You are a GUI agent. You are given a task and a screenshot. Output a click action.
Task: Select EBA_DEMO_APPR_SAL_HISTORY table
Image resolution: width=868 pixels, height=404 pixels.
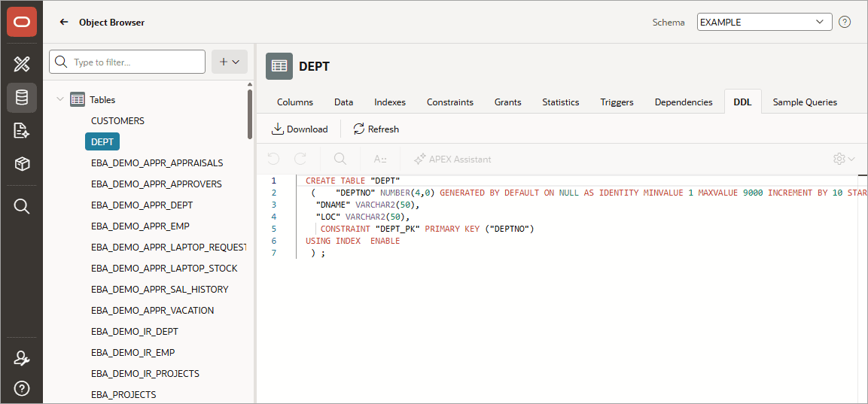(x=160, y=290)
